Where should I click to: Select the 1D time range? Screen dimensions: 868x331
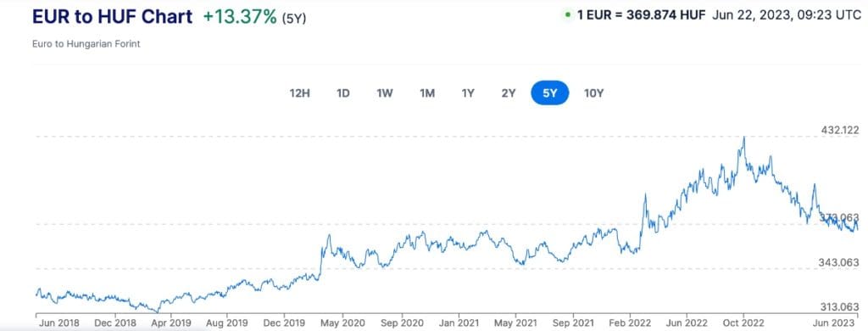tap(343, 93)
